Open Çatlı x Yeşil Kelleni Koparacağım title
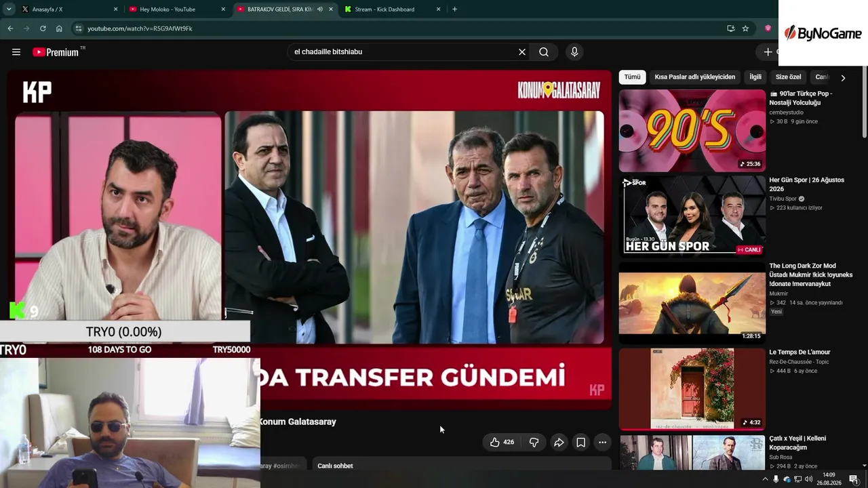The width and height of the screenshot is (868, 488). pyautogui.click(x=797, y=443)
